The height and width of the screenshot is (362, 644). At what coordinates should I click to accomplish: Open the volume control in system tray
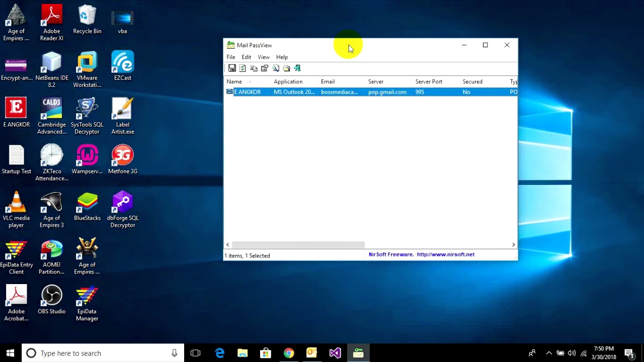tap(572, 353)
